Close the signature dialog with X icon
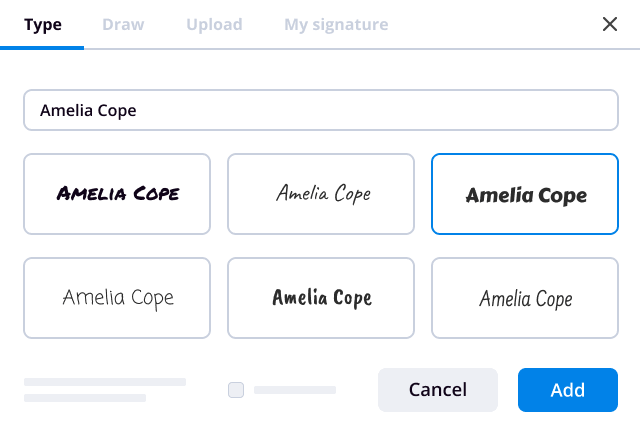The image size is (640, 440). 610,24
